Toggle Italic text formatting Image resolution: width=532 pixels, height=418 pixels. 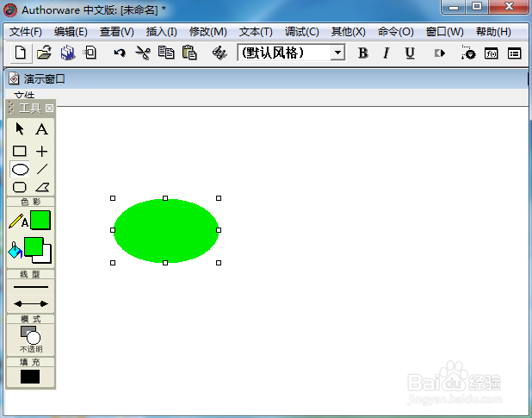pyautogui.click(x=387, y=53)
